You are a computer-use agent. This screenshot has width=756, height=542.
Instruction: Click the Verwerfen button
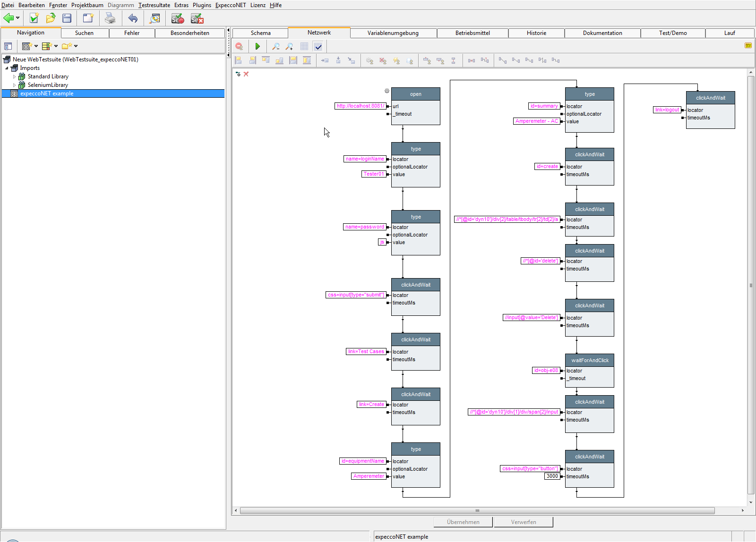tap(524, 522)
